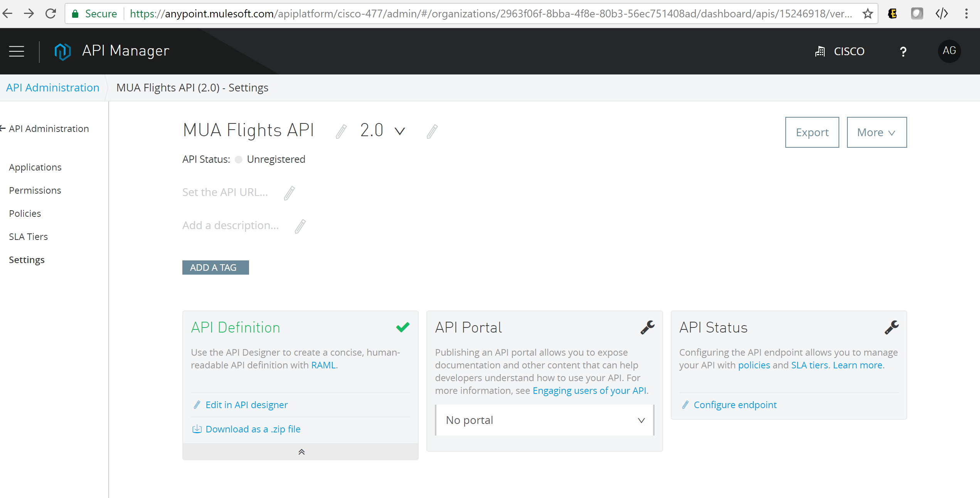
Task: Open the help question mark icon
Action: click(903, 51)
